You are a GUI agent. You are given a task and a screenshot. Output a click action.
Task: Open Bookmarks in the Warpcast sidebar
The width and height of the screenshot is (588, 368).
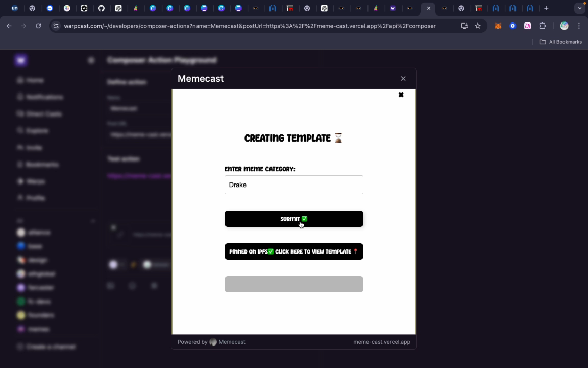pyautogui.click(x=38, y=165)
